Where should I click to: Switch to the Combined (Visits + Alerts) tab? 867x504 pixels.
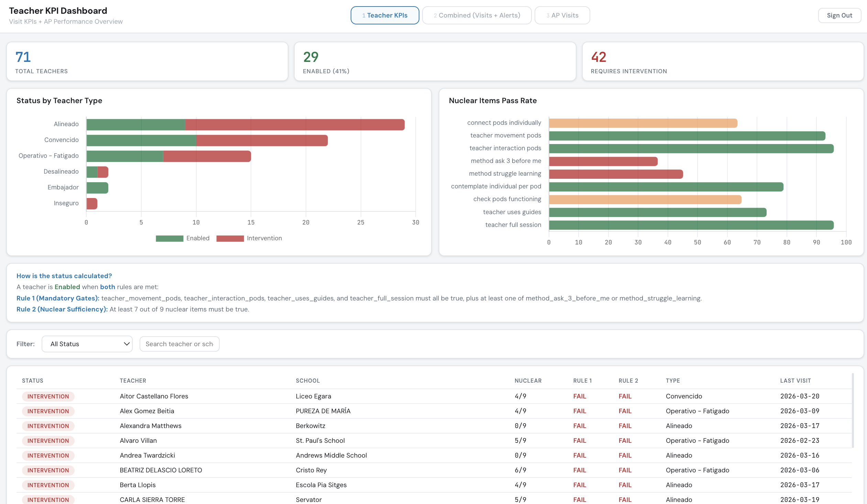click(476, 15)
